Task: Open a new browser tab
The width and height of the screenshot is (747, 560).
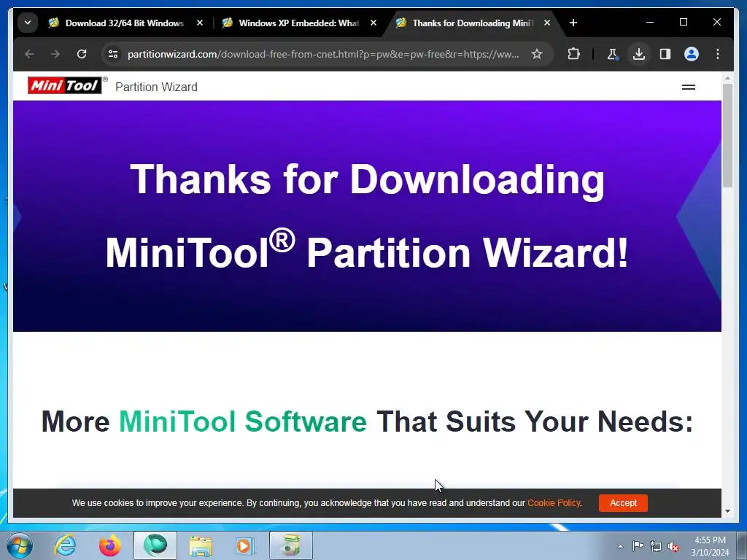Action: (x=573, y=23)
